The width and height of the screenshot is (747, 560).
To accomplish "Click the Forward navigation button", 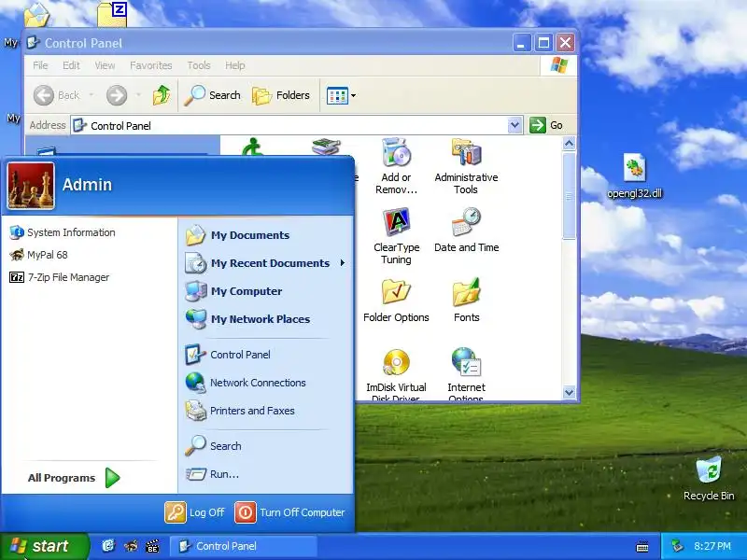I will pyautogui.click(x=117, y=95).
